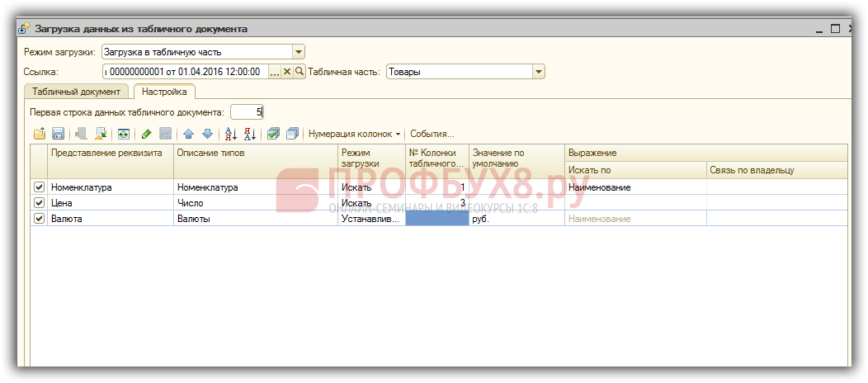The width and height of the screenshot is (868, 383).
Task: Toggle the Цена row checkbox
Action: point(40,202)
